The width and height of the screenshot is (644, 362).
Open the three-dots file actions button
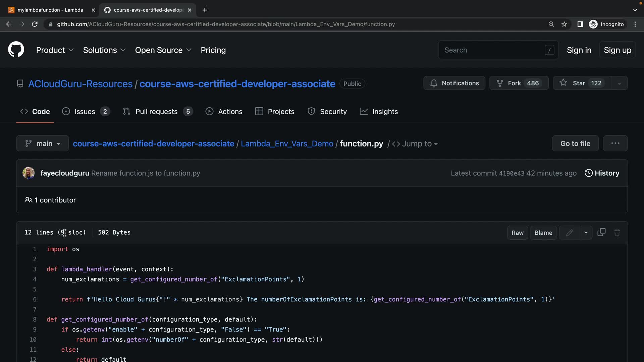615,143
